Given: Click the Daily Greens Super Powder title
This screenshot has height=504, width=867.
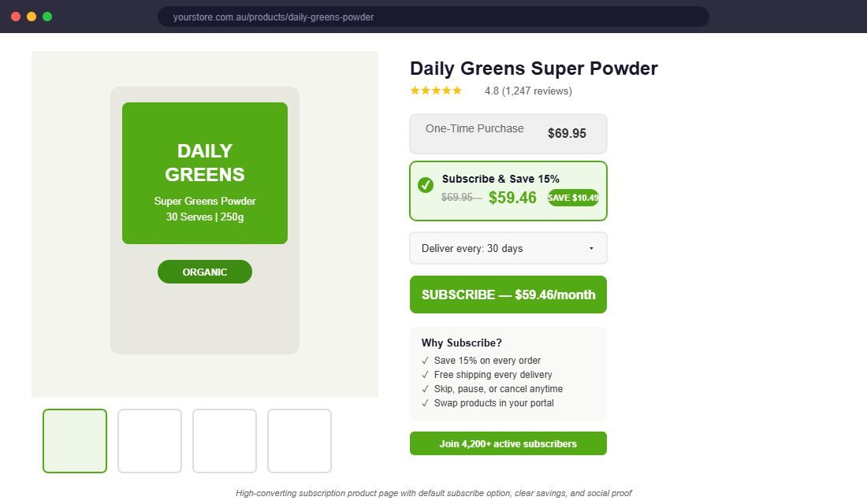Looking at the screenshot, I should pos(533,69).
